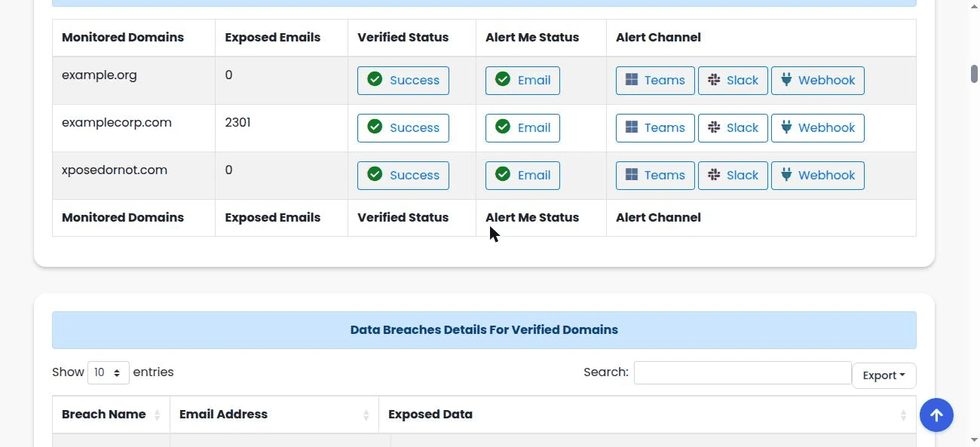Viewport: 980px width, 447px height.
Task: Sort table by Breach Name column
Action: (111, 415)
